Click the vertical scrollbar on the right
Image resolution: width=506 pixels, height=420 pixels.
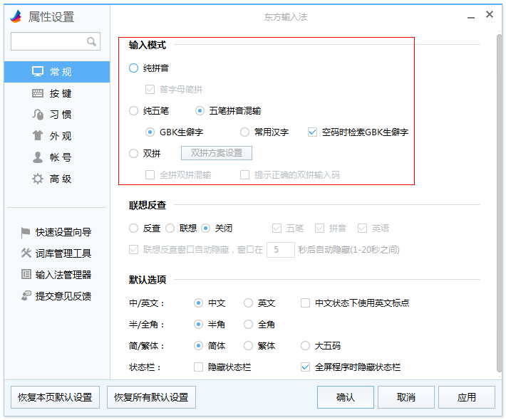coord(499,203)
